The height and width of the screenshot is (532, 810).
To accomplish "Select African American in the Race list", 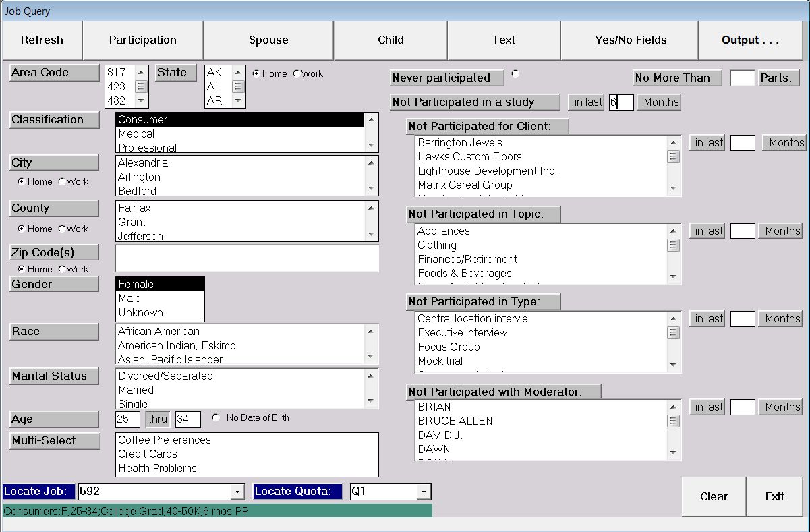I will coord(240,332).
